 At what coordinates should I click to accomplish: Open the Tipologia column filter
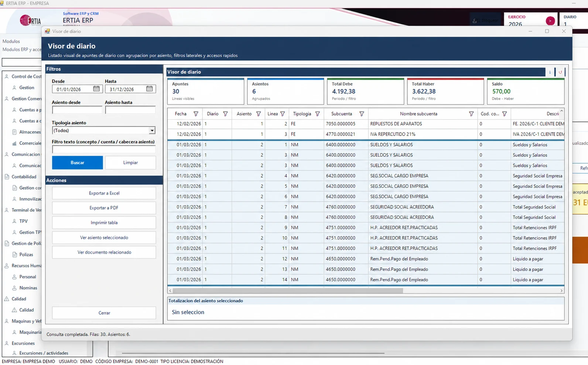pos(318,114)
